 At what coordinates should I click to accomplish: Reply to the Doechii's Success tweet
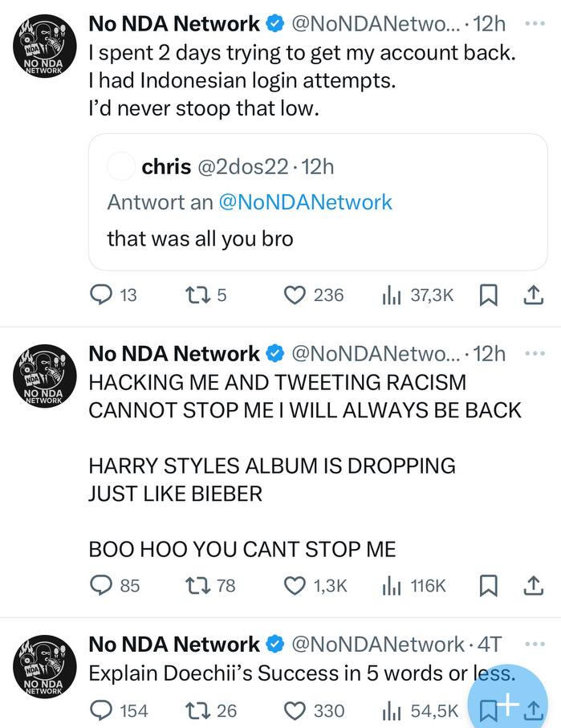101,710
